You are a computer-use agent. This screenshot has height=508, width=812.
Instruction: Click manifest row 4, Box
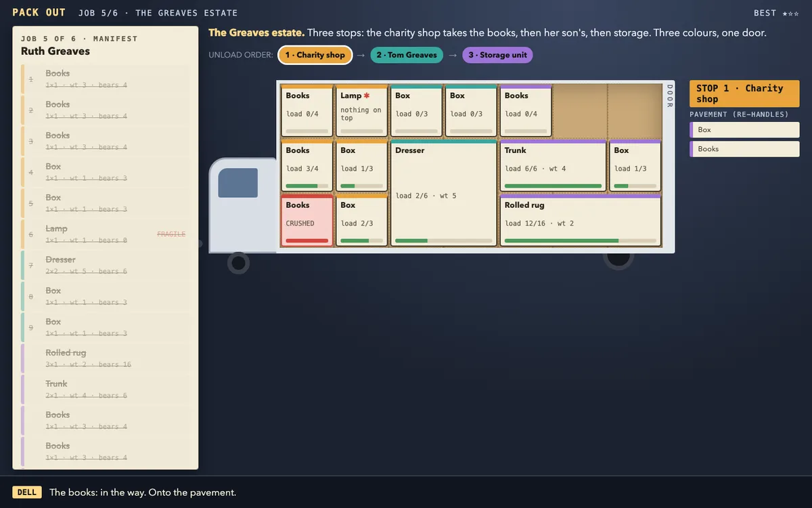tap(106, 172)
